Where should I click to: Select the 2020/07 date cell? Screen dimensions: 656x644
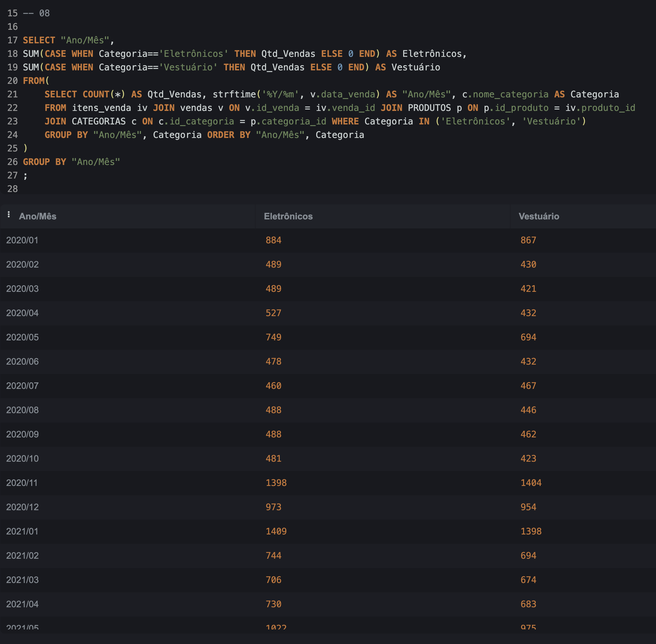click(x=23, y=386)
